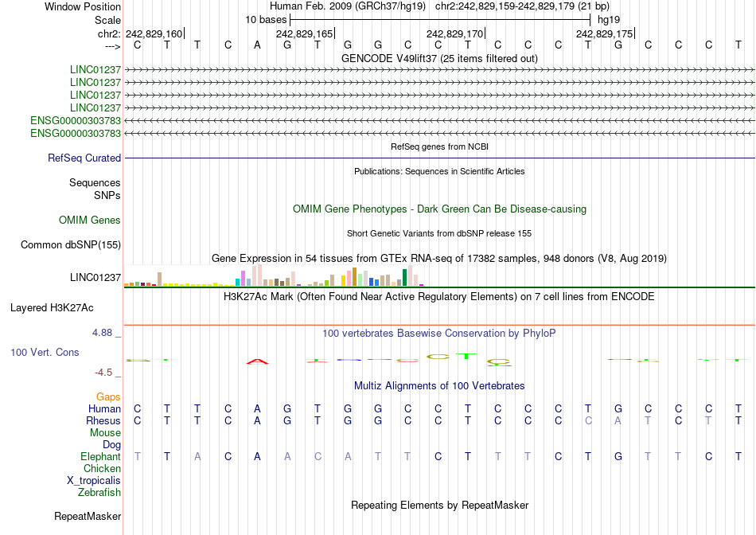Screen dimensions: 756x535
Task: Click the Scale track label
Action: click(107, 20)
